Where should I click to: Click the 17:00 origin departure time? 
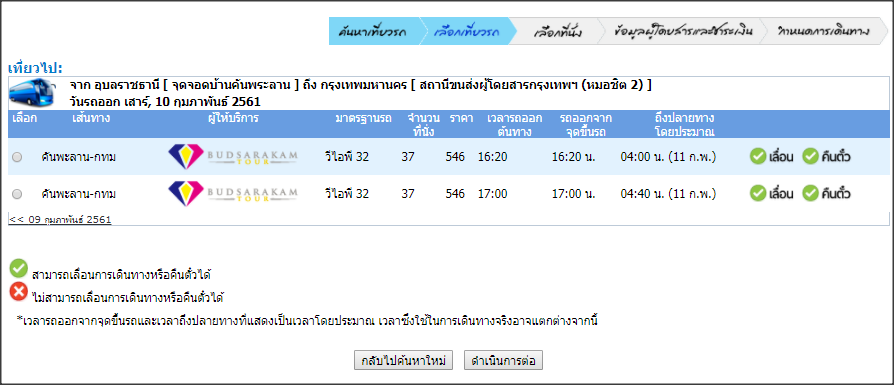tap(493, 194)
